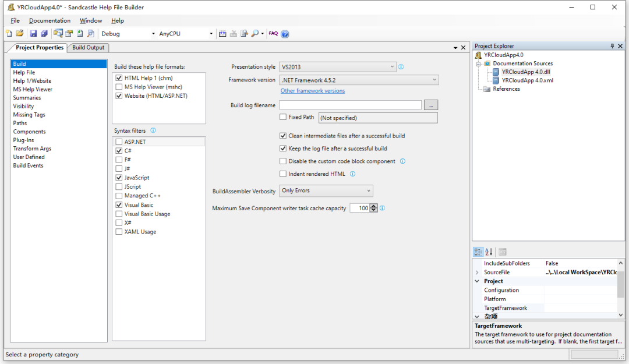
Task: Toggle Indent rendered HTML checkbox
Action: [283, 174]
